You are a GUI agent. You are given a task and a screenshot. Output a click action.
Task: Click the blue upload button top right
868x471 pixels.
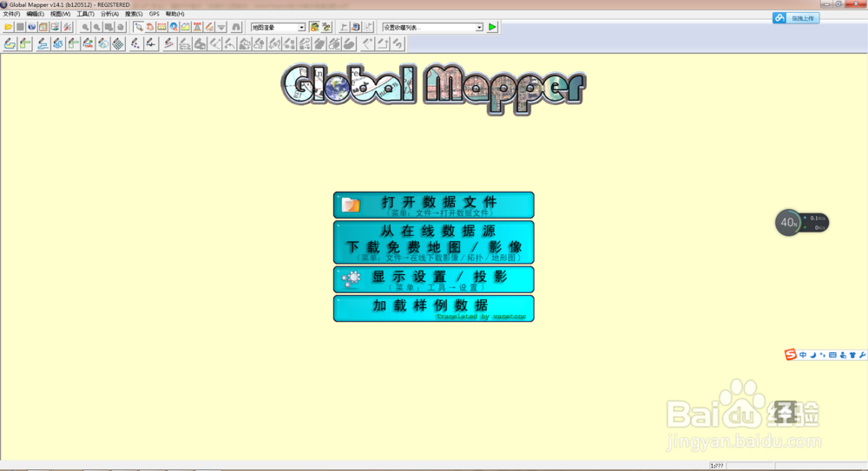point(796,18)
